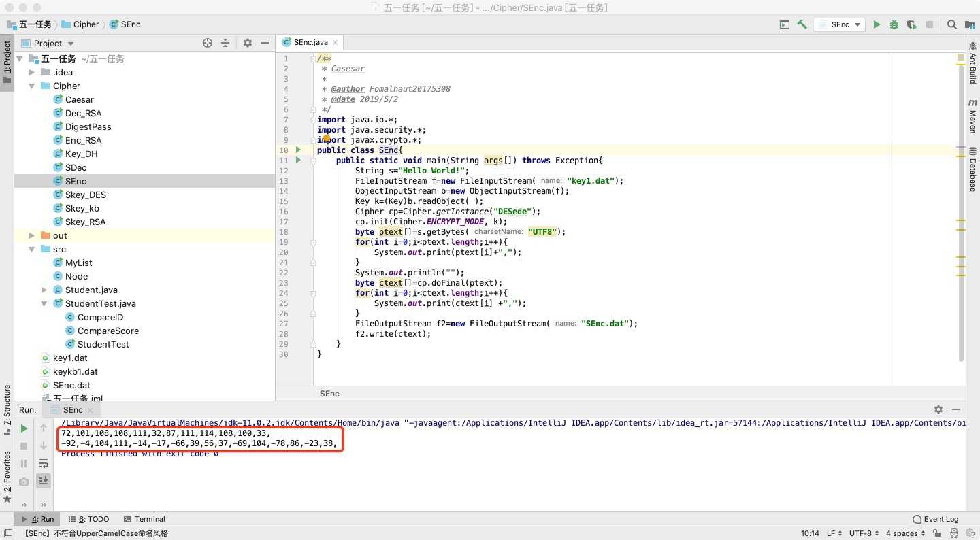The image size is (980, 540).
Task: Open the Event Log
Action: [x=936, y=519]
